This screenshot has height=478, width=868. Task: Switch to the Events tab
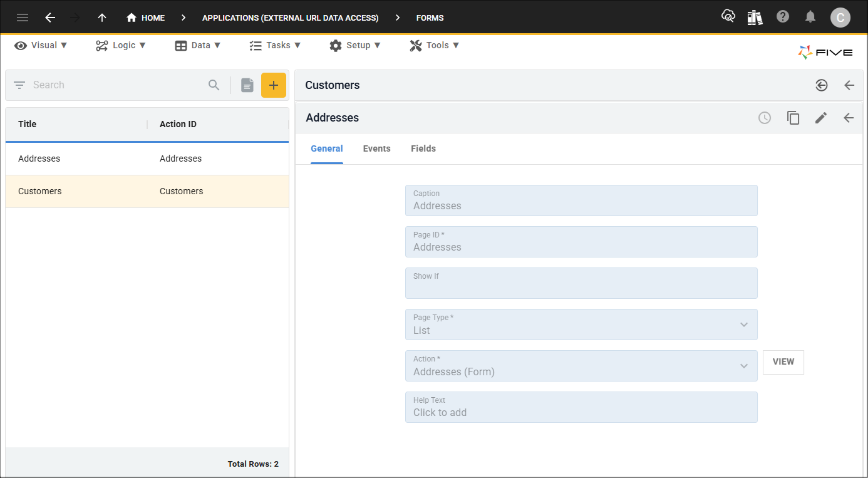(376, 148)
